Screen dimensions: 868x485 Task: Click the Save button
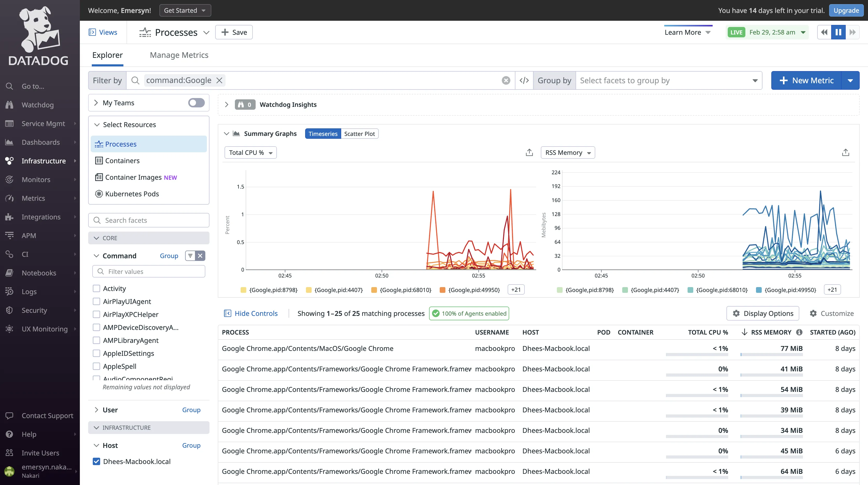[x=234, y=32]
